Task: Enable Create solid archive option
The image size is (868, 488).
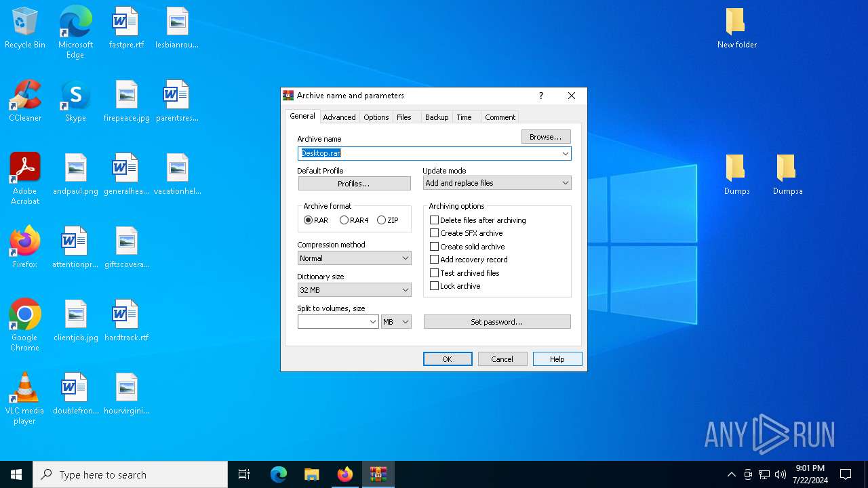Action: (x=467, y=247)
